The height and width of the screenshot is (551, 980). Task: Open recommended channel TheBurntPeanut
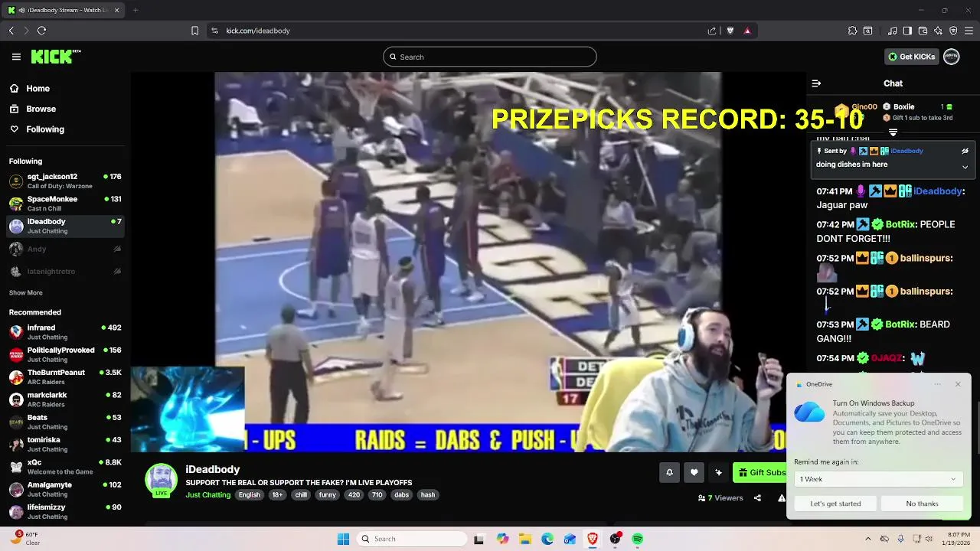click(x=65, y=377)
